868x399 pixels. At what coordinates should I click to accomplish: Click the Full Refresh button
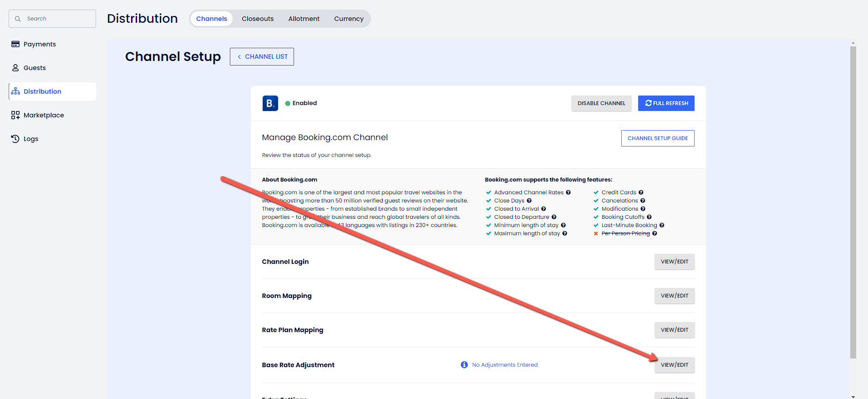[x=666, y=103]
